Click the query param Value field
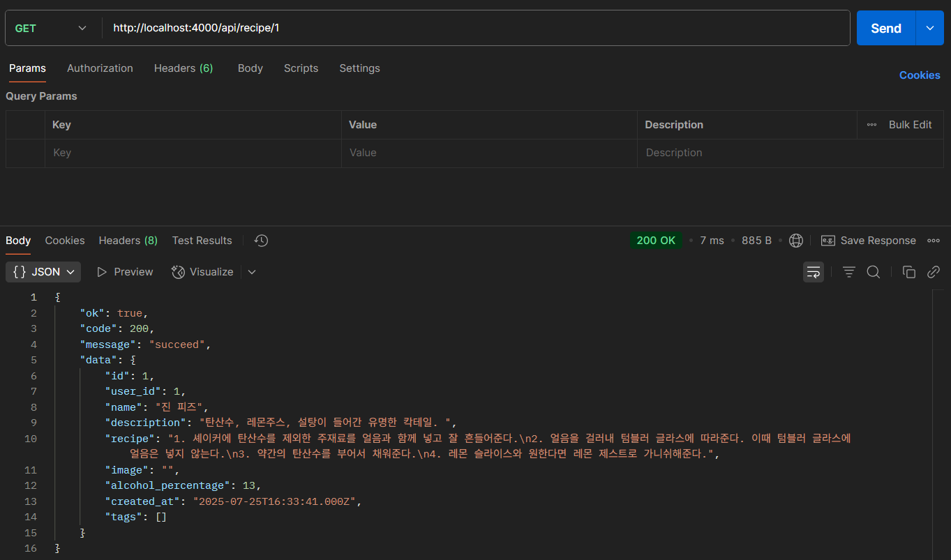This screenshot has height=560, width=951. coord(489,153)
